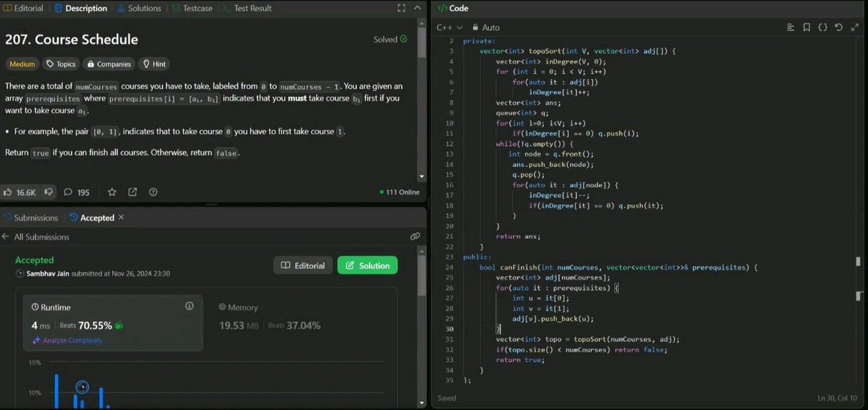Click the Auto lock setting
This screenshot has height=410, width=868.
[x=486, y=27]
